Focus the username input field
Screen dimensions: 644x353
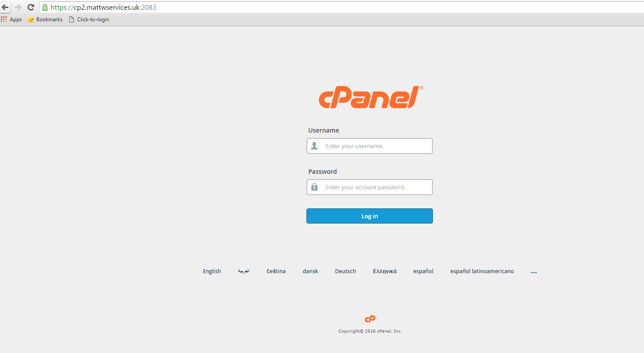[369, 146]
